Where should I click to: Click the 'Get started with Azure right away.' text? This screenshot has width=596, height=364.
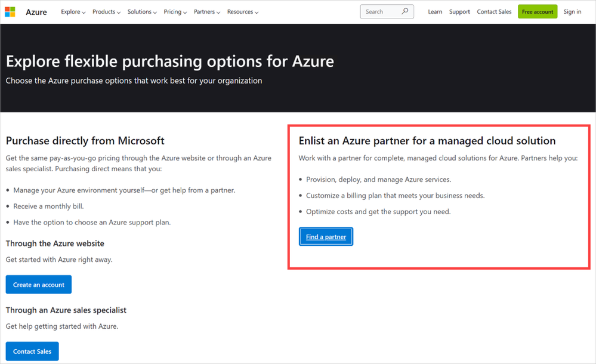coord(59,260)
